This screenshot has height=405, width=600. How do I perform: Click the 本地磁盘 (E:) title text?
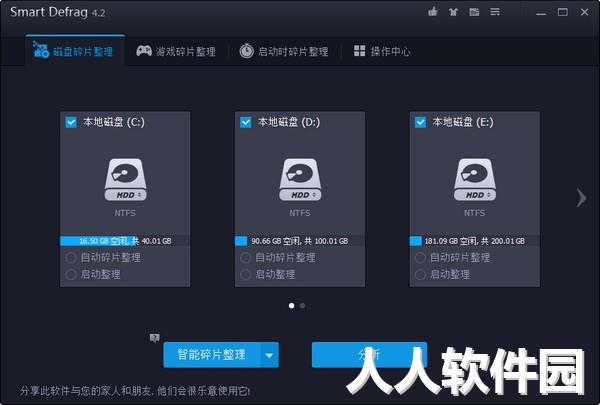pos(463,122)
